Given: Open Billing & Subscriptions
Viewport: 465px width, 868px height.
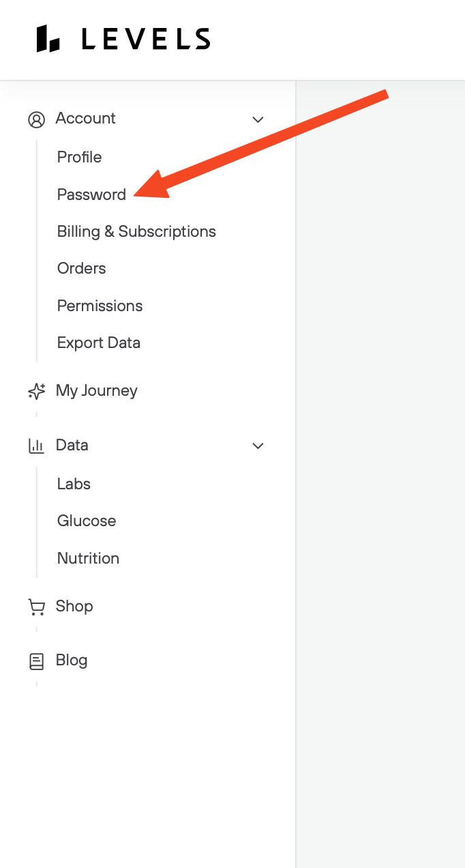Looking at the screenshot, I should coord(136,231).
